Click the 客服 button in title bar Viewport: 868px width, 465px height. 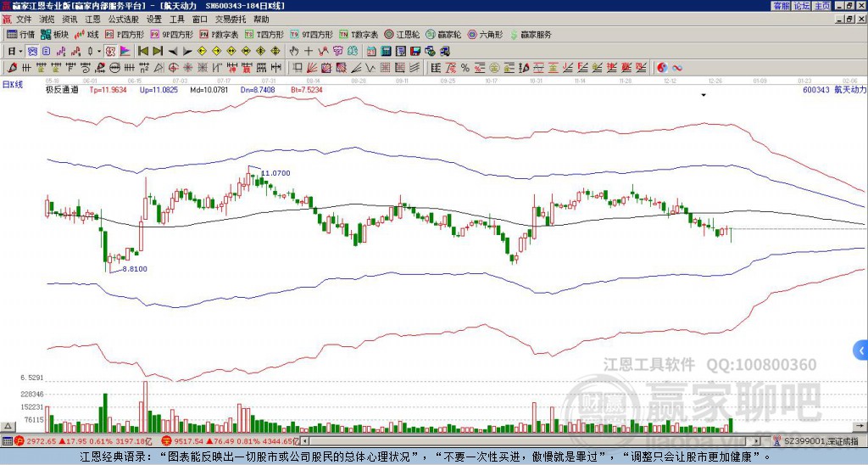pos(782,6)
